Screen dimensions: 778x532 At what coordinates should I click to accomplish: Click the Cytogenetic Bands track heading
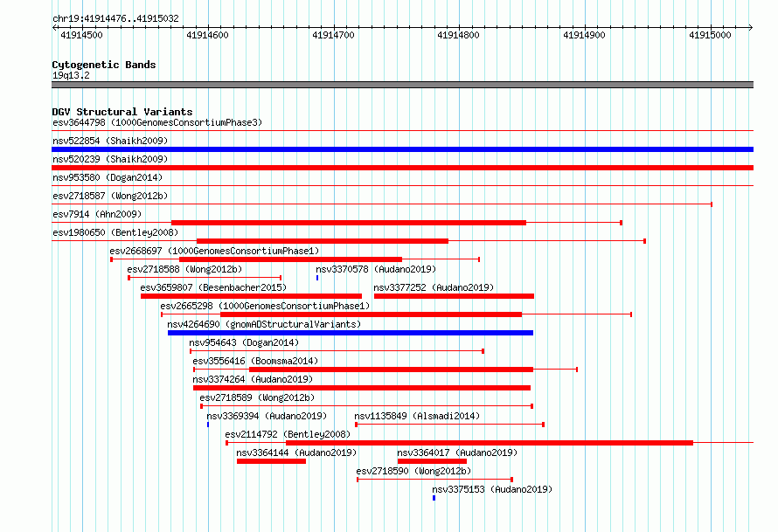coord(104,65)
